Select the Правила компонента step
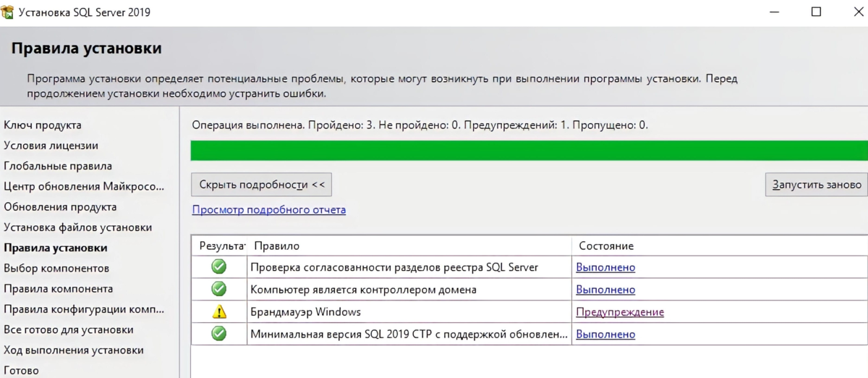The width and height of the screenshot is (868, 378). click(58, 288)
